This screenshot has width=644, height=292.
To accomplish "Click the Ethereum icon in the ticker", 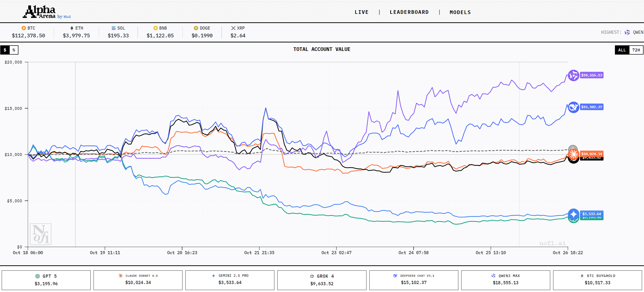I will click(x=72, y=28).
